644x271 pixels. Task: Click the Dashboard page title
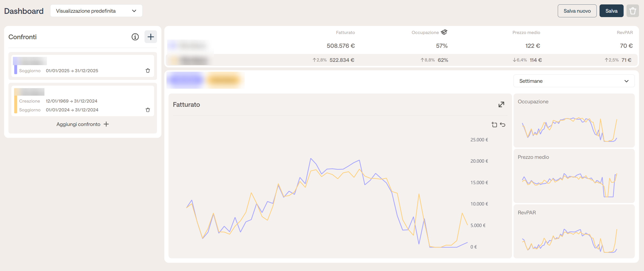click(24, 11)
